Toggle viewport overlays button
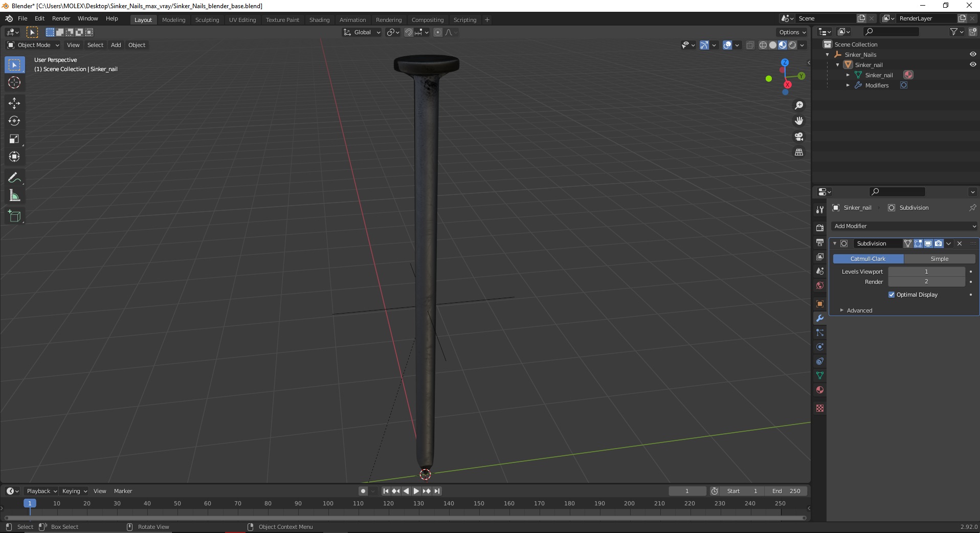This screenshot has height=533, width=980. click(727, 45)
